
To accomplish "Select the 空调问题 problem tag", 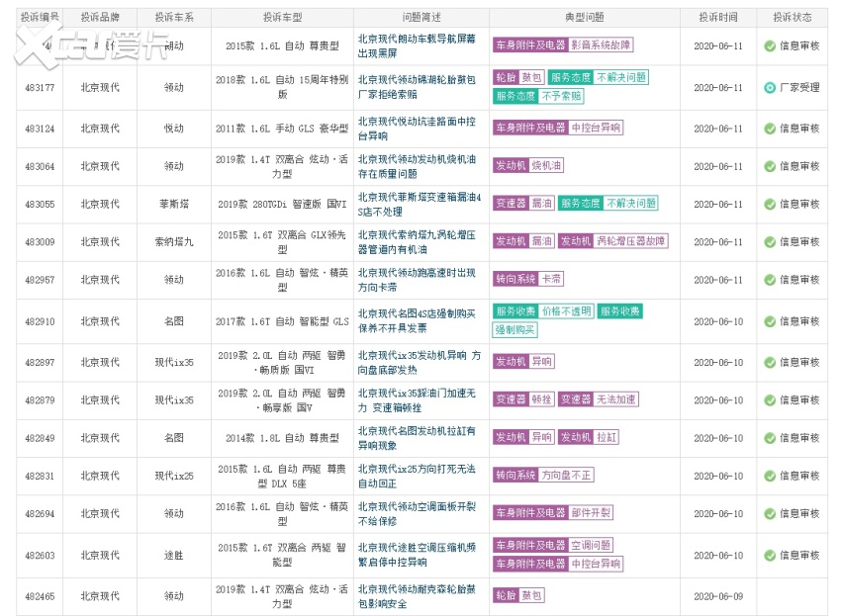I will tap(591, 545).
